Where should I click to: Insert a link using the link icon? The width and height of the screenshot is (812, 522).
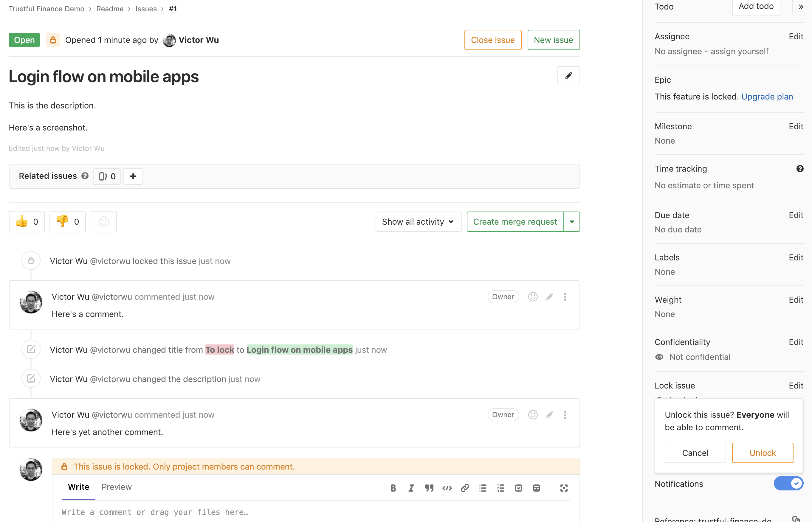click(x=465, y=488)
